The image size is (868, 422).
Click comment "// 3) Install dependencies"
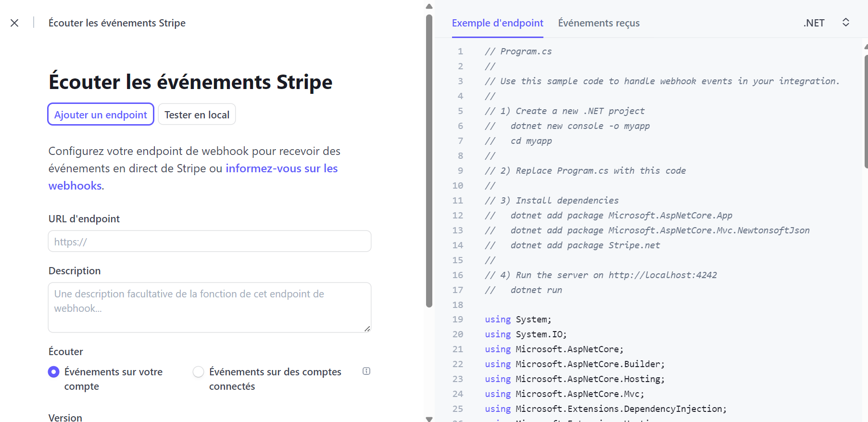pos(552,201)
